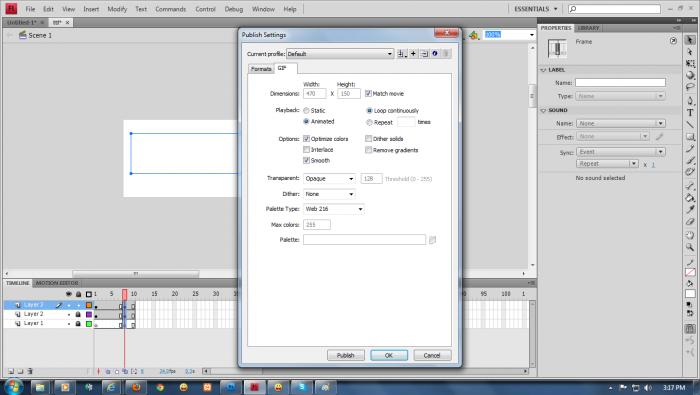
Task: Open the Sync Event dropdown
Action: pyautogui.click(x=621, y=152)
